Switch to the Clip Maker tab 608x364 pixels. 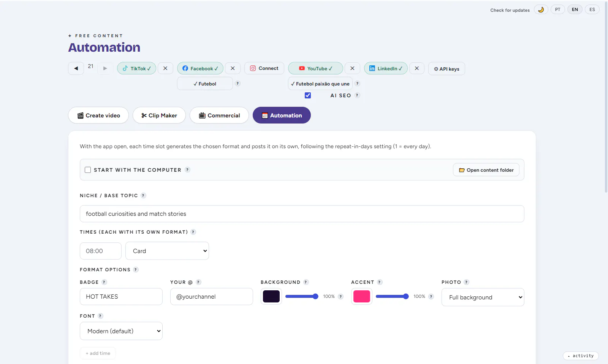pos(159,115)
